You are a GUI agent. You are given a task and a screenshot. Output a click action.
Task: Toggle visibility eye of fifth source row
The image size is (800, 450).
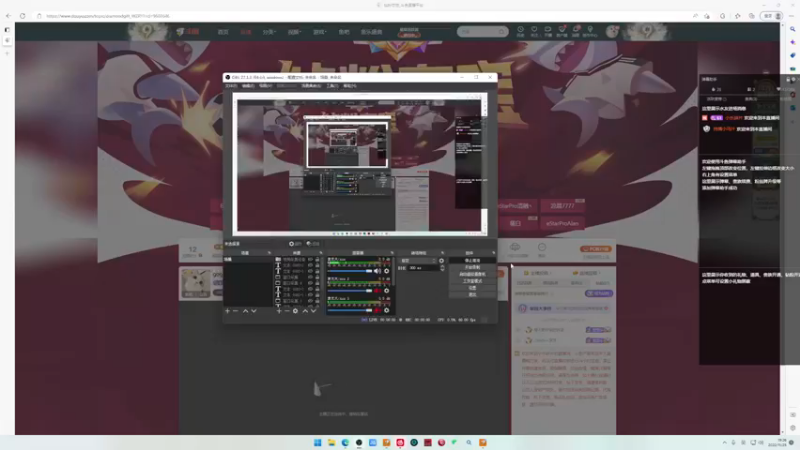[x=310, y=283]
